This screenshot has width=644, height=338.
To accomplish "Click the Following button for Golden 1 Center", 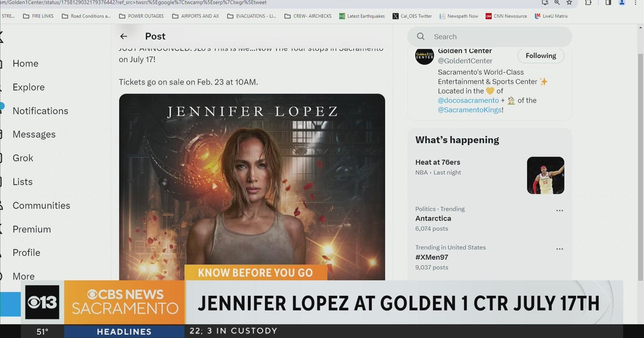I will point(540,56).
